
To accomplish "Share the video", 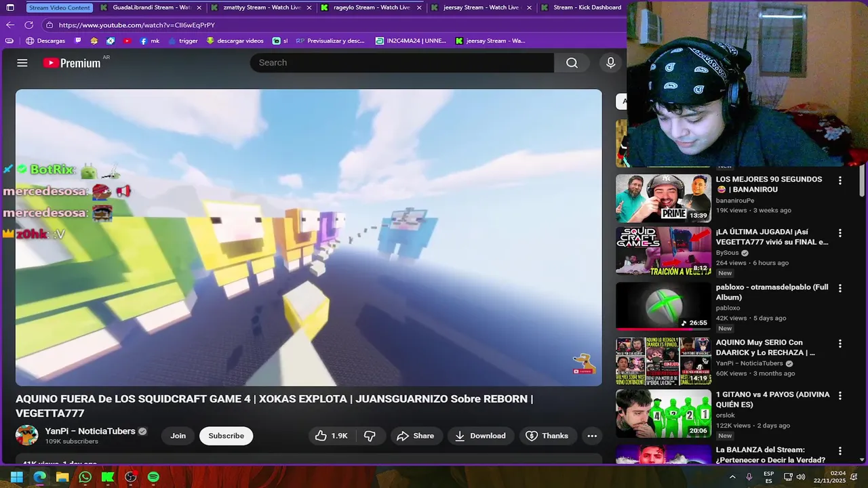I will coord(416,436).
